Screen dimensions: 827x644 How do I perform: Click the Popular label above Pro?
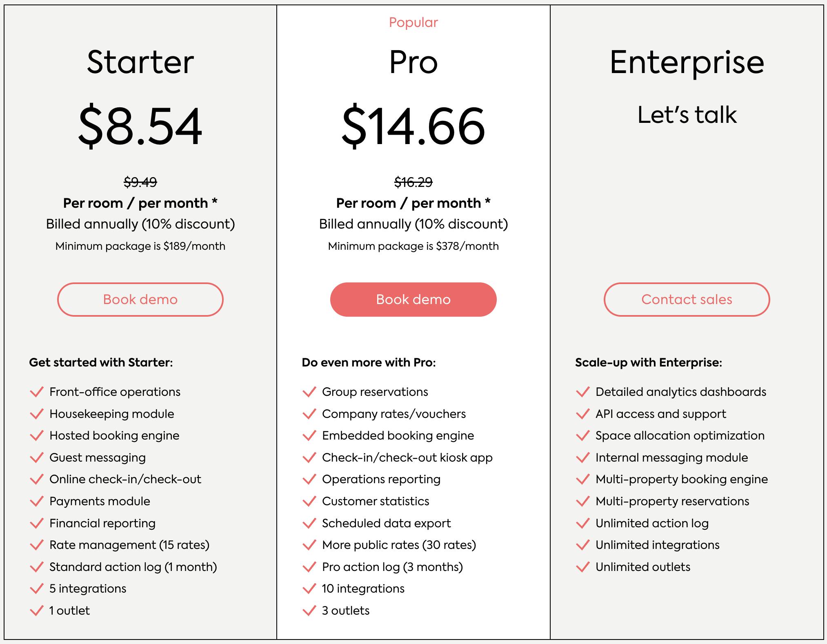(x=413, y=22)
